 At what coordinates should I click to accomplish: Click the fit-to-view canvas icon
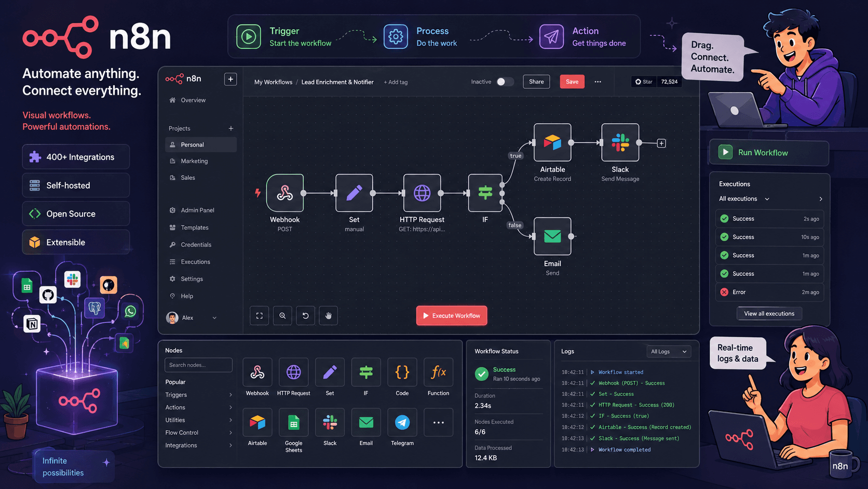pyautogui.click(x=260, y=315)
